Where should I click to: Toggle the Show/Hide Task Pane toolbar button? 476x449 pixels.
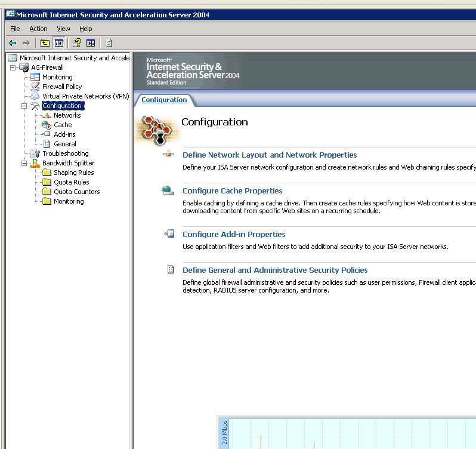pos(91,43)
